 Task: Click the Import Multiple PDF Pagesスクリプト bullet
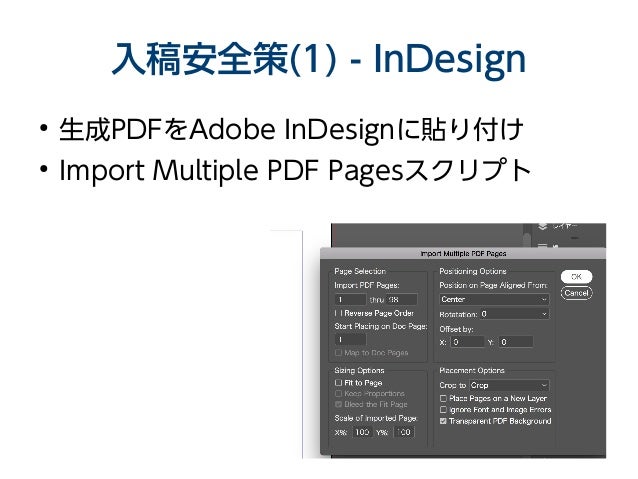pos(295,170)
